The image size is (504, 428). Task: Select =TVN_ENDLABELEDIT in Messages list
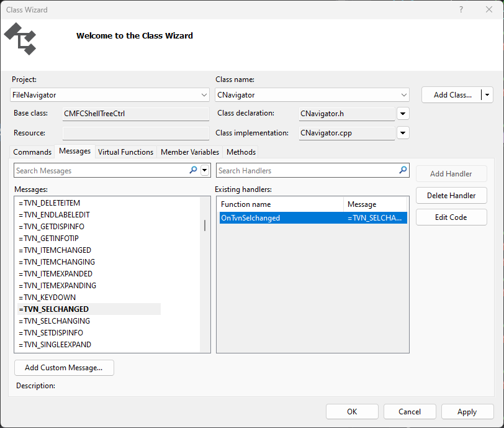[55, 215]
